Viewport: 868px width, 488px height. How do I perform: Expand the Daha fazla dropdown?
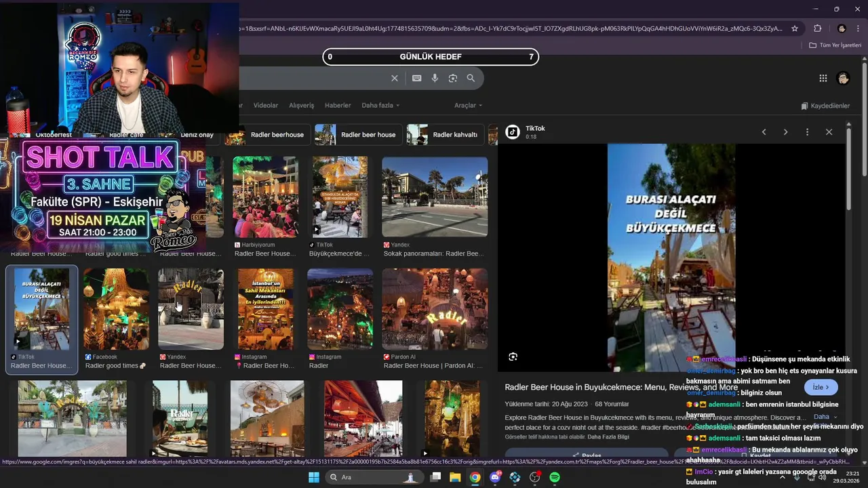380,105
